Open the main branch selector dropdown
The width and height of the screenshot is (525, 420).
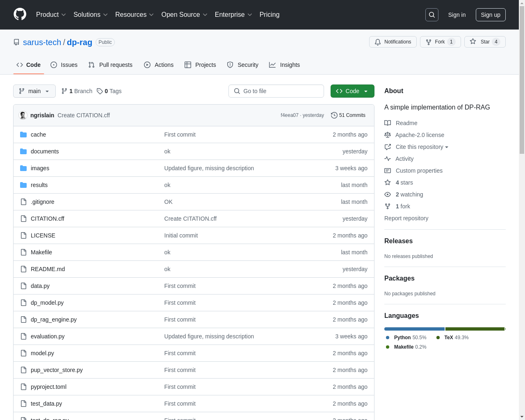click(34, 91)
